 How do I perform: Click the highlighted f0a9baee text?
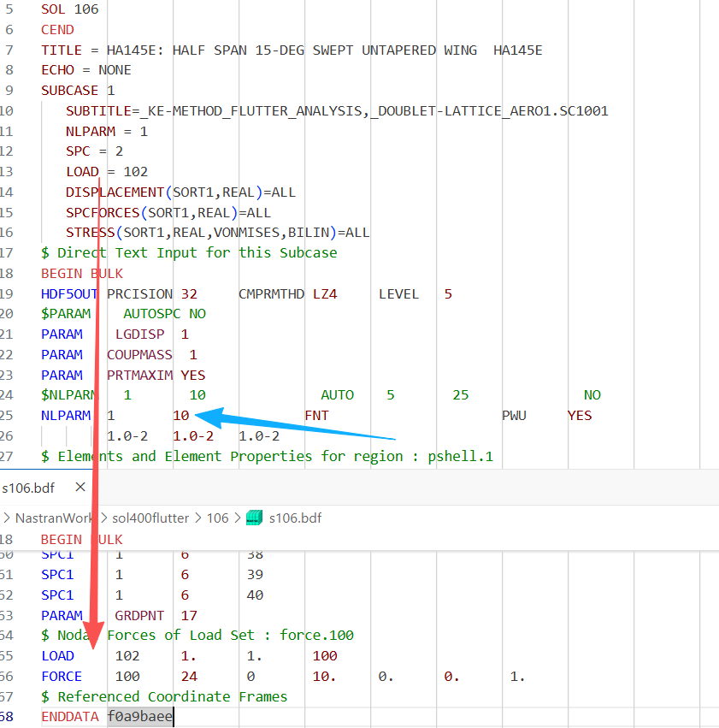139,717
